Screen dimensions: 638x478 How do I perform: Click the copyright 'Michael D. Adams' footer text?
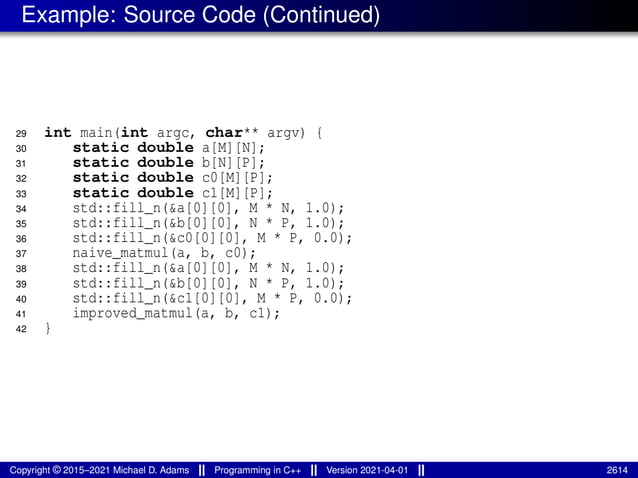(x=99, y=470)
